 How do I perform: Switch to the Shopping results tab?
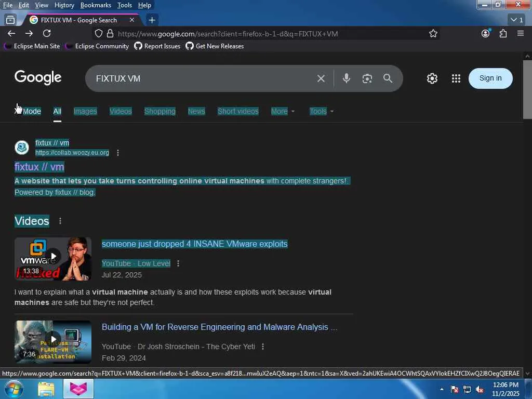[x=160, y=111]
